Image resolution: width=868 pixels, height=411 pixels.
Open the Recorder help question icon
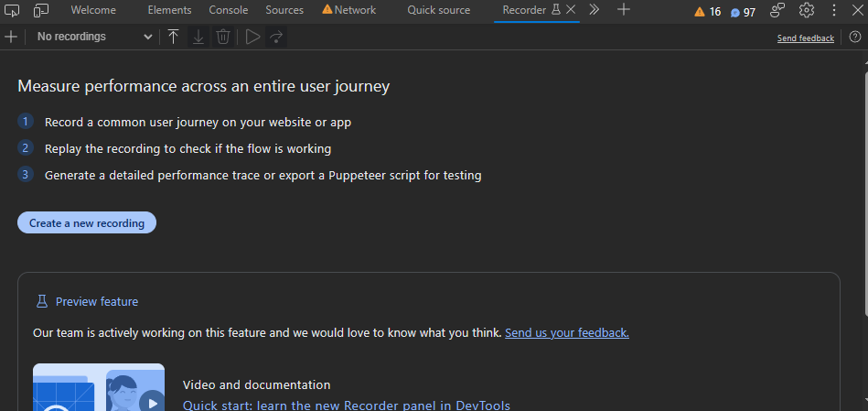point(855,38)
